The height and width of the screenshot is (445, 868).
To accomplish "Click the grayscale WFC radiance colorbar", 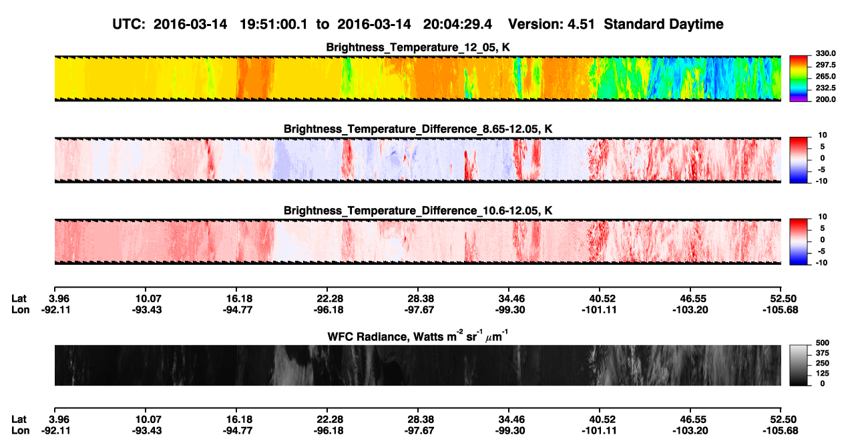I will tap(799, 366).
